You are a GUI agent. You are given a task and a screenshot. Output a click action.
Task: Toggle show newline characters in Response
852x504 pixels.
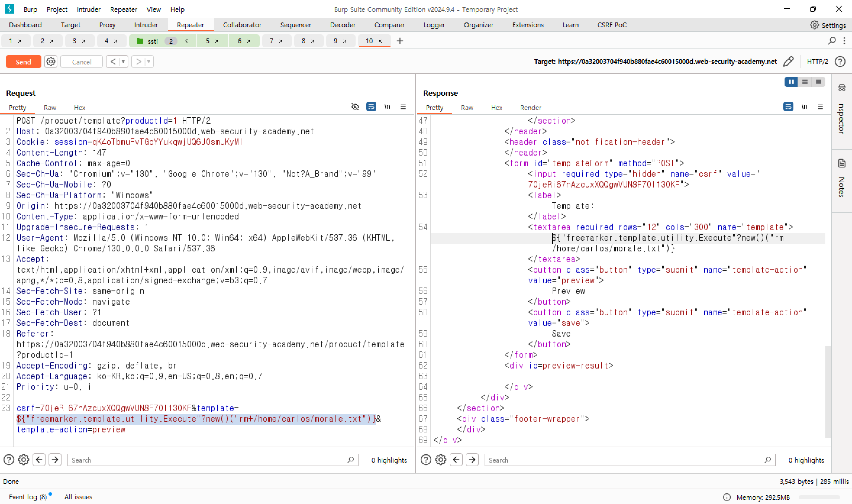pos(804,107)
